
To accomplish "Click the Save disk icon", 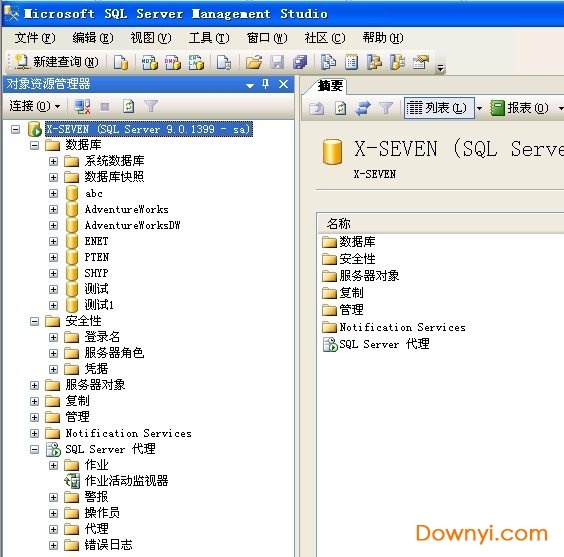I will (x=277, y=62).
